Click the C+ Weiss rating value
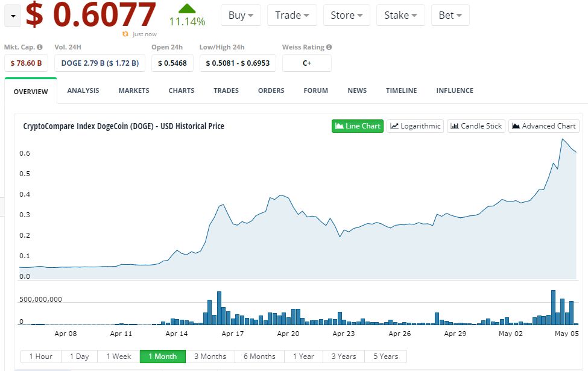The image size is (588, 371). (307, 63)
